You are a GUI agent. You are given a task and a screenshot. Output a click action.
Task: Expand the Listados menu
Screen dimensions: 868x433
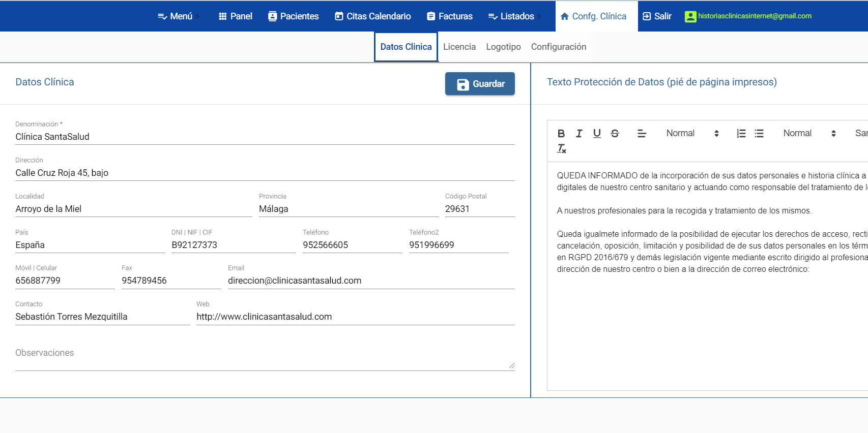click(x=515, y=16)
